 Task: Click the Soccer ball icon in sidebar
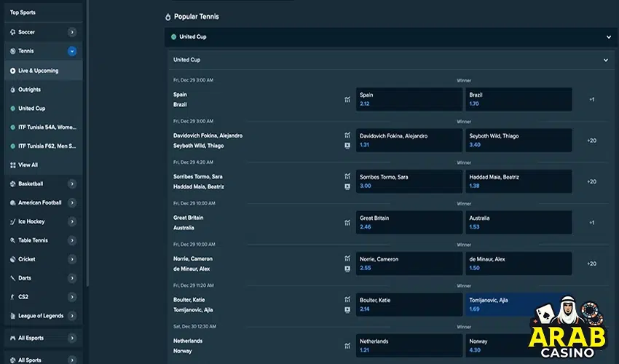pyautogui.click(x=12, y=32)
